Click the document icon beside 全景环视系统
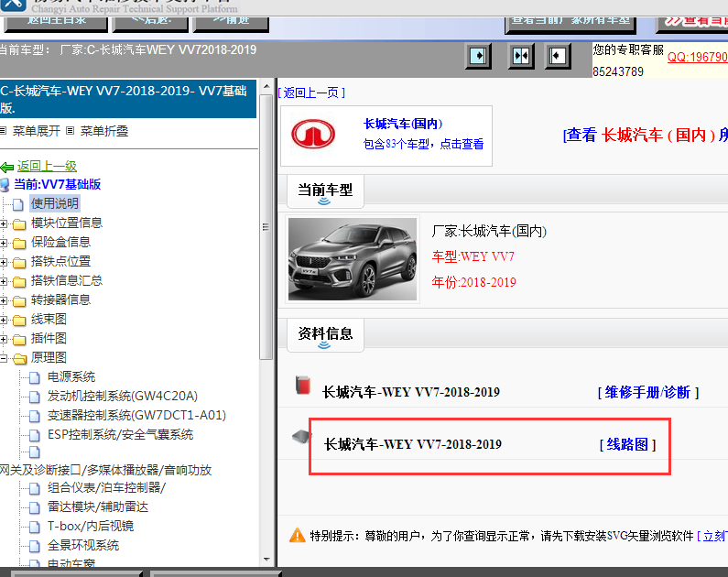This screenshot has width=728, height=577. pyautogui.click(x=35, y=547)
